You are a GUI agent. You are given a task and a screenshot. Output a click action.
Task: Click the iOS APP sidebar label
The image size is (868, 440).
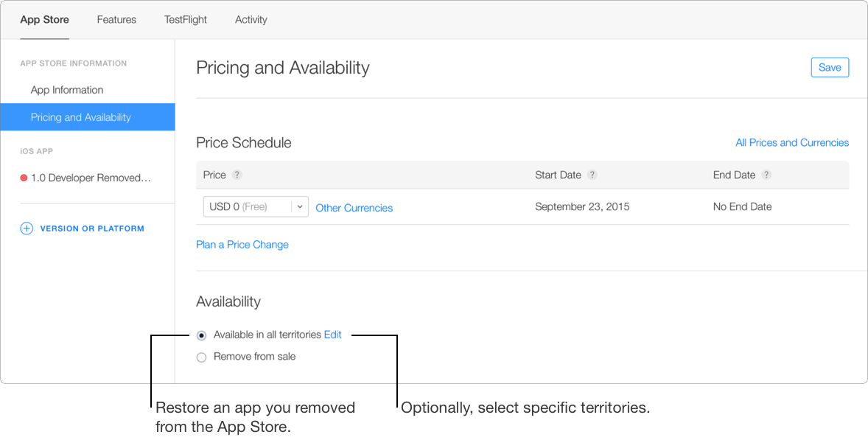pos(37,151)
